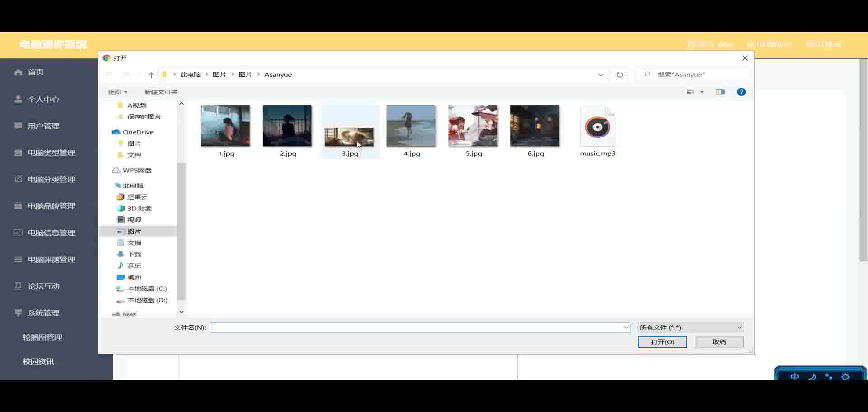Click 此电脑 in the address bar
This screenshot has height=412, width=868.
coord(190,75)
